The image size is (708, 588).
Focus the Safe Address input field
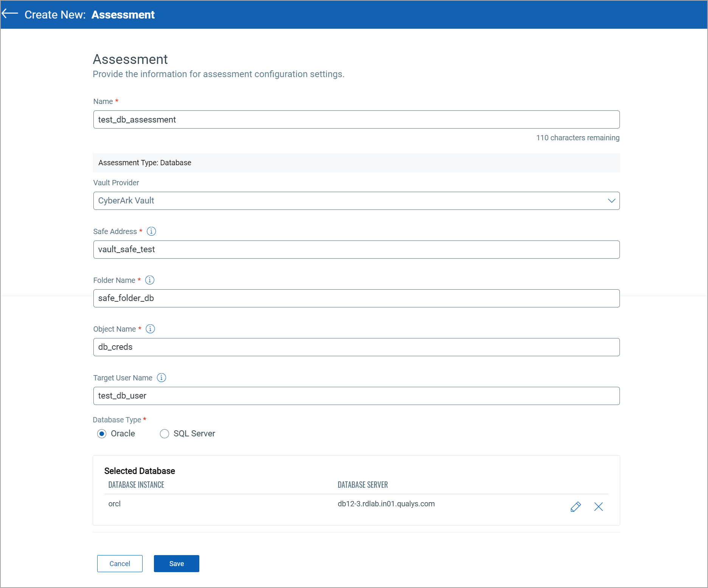point(356,250)
